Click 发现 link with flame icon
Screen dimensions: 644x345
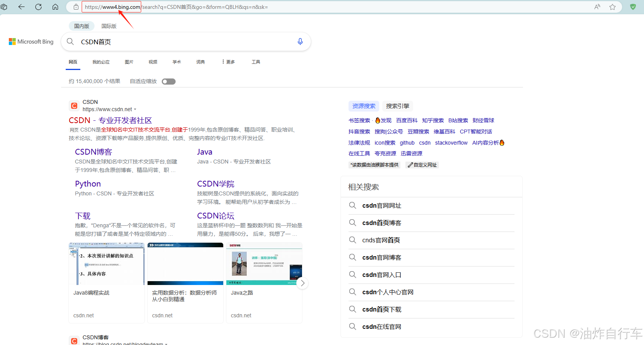[383, 120]
